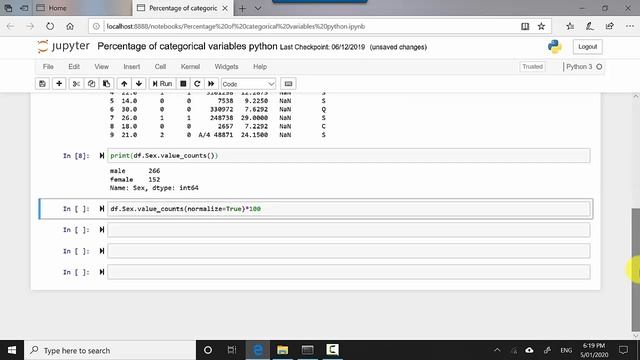Screen dimensions: 640x360
Task: Run-cell icon beside In [8] prompt
Action: tap(102, 156)
